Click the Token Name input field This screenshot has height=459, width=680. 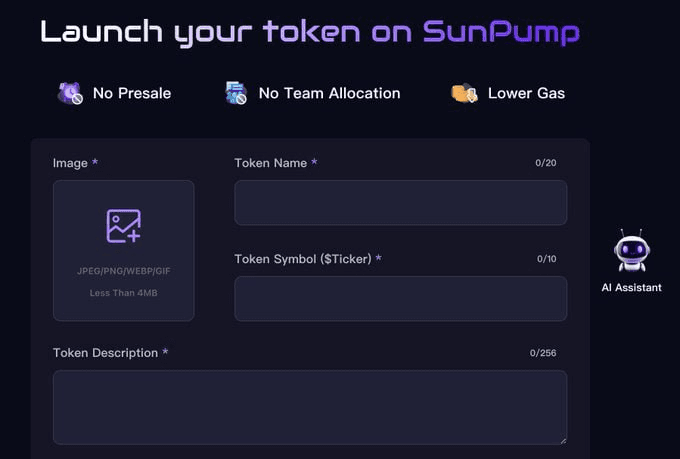coord(401,203)
